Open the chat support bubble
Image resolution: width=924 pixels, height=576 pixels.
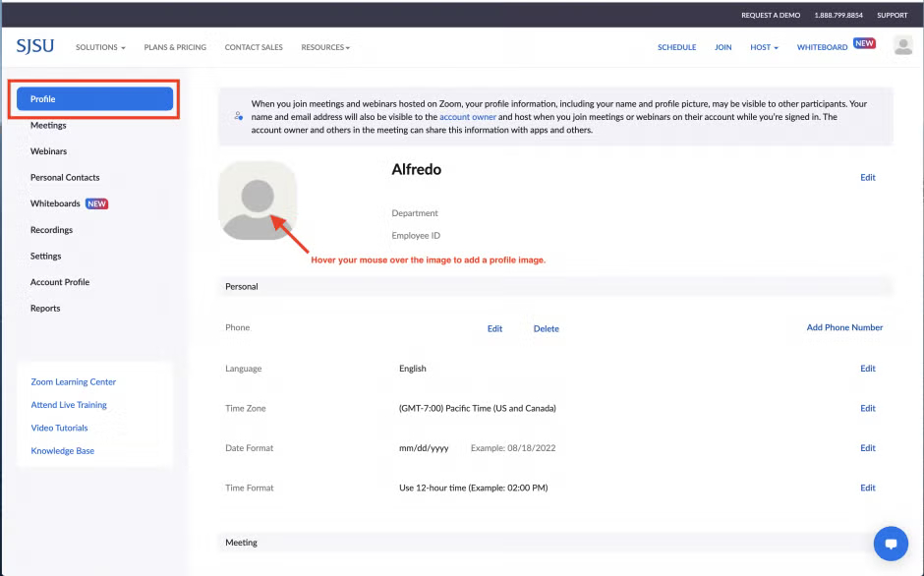[x=891, y=543]
